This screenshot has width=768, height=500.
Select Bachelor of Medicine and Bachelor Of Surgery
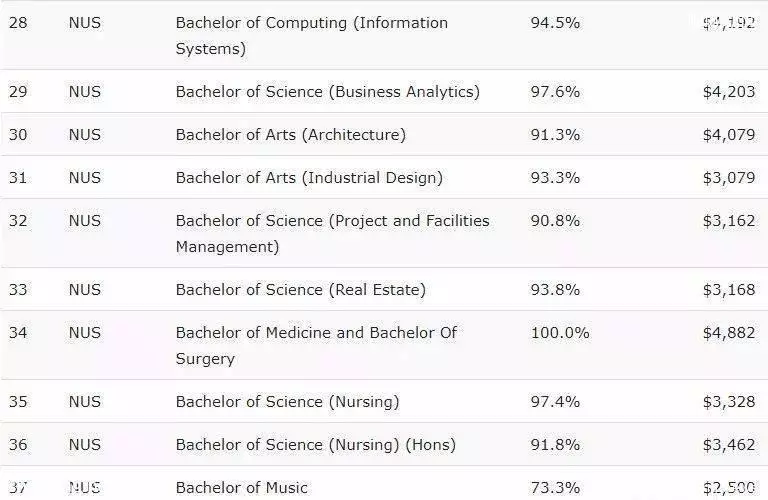[x=316, y=345]
